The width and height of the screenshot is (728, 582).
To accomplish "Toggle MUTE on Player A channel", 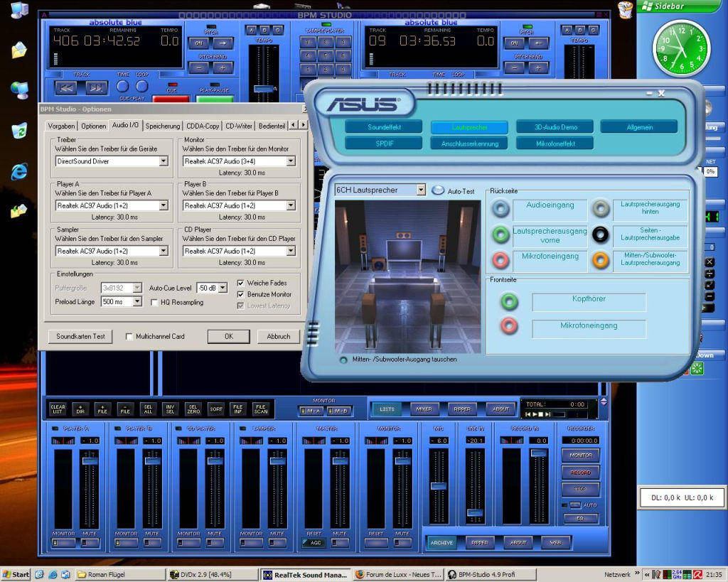I will [x=90, y=542].
